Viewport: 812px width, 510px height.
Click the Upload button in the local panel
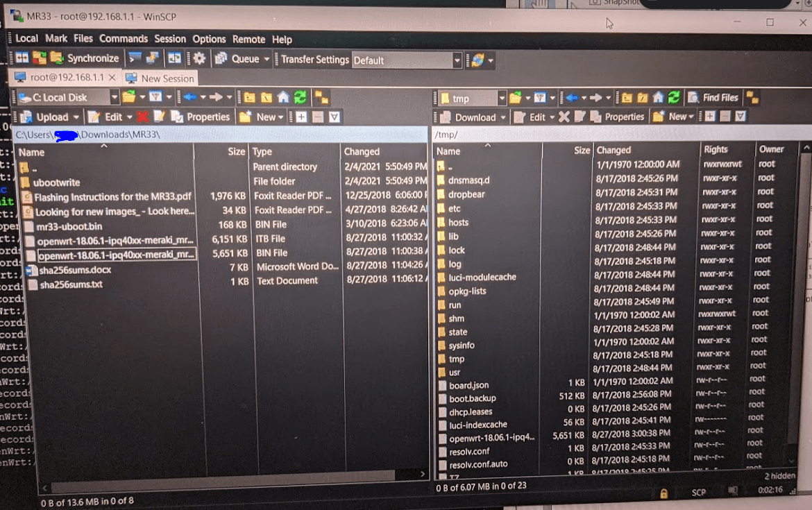click(x=51, y=117)
